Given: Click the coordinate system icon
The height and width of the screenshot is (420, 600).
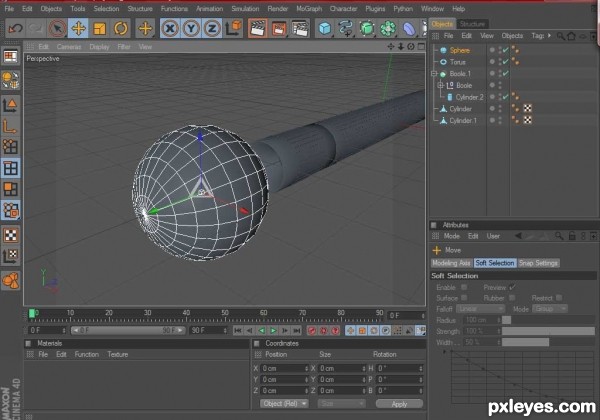Looking at the screenshot, I should [x=233, y=28].
